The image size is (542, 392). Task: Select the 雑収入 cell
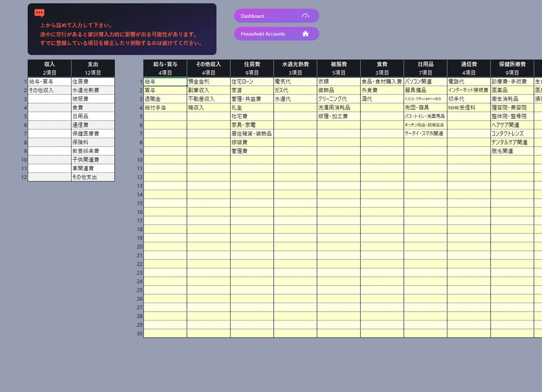(x=209, y=108)
